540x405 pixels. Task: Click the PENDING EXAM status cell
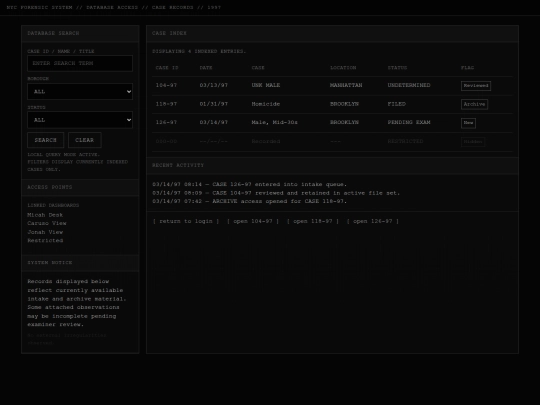(x=409, y=122)
